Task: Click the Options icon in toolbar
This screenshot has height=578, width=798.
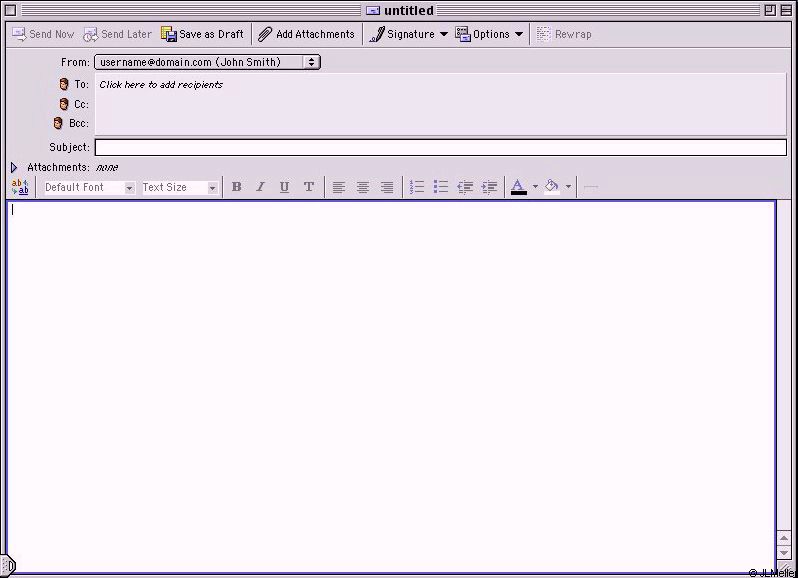Action: [x=463, y=34]
